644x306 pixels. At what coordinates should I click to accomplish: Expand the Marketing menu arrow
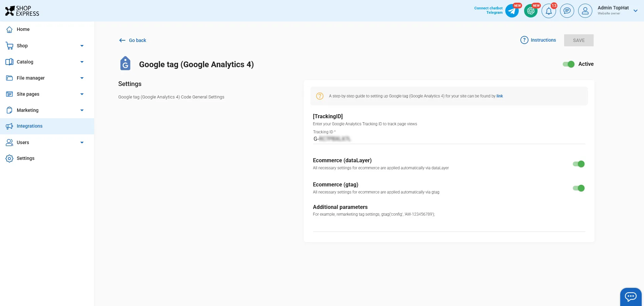click(82, 110)
